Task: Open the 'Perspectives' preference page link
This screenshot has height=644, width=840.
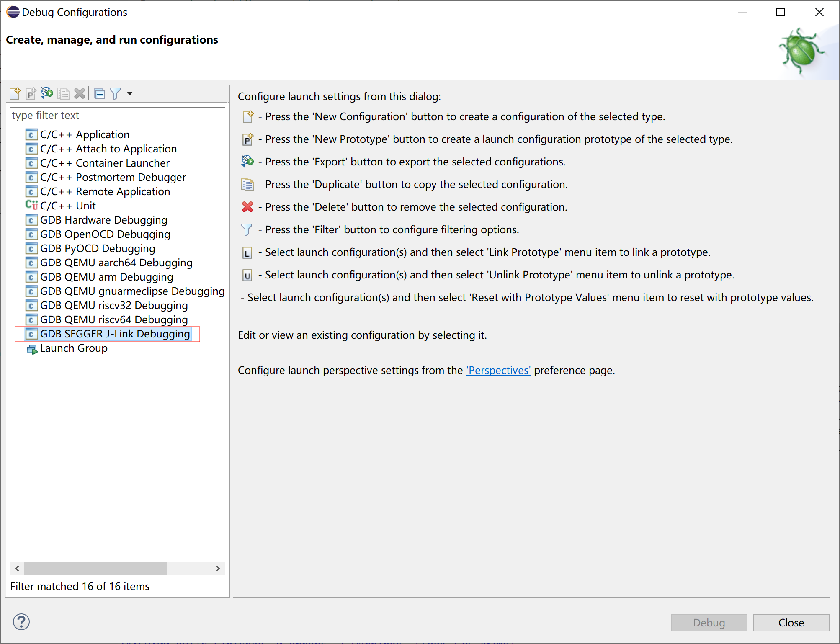Action: (x=498, y=370)
